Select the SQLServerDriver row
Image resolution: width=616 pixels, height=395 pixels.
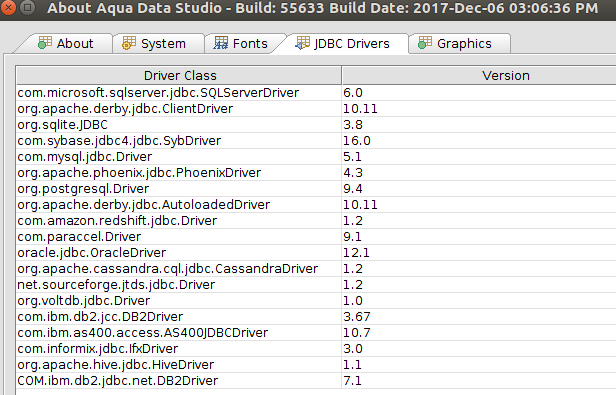(x=316, y=93)
